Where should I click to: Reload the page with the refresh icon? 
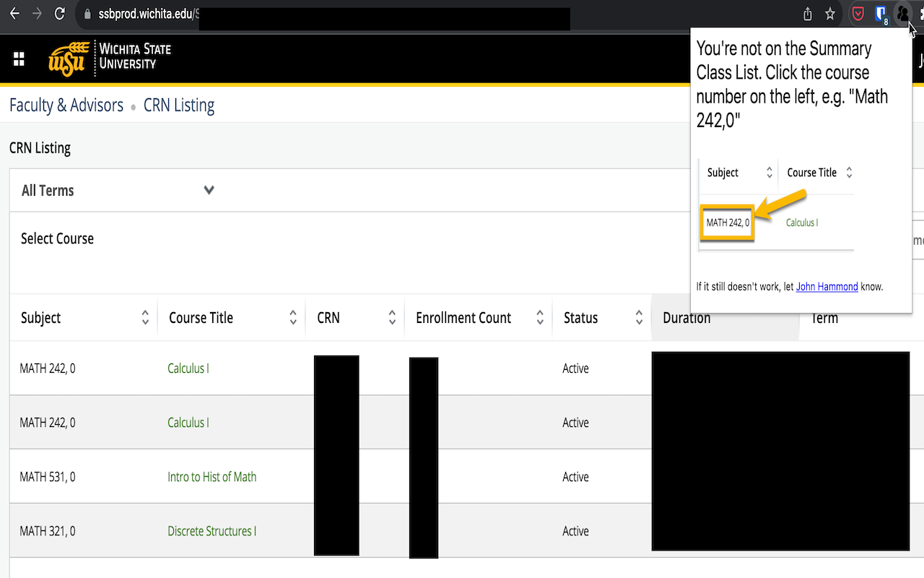(60, 14)
